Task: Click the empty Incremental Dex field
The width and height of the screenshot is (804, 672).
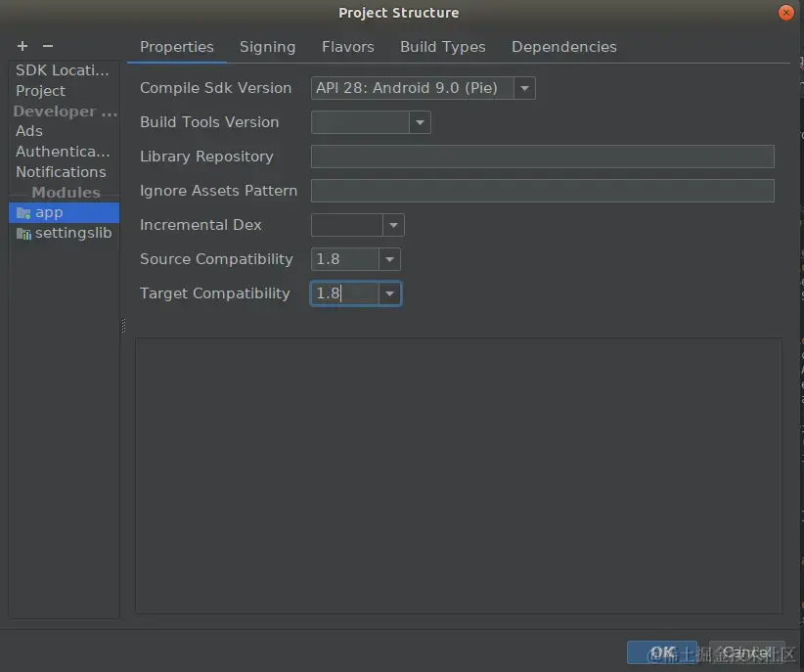Action: coord(346,225)
